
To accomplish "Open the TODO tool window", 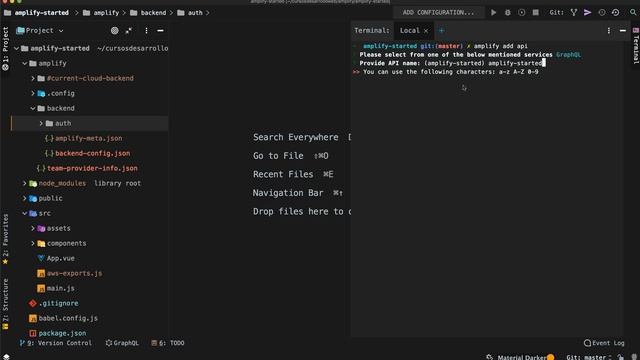I will coord(168,343).
